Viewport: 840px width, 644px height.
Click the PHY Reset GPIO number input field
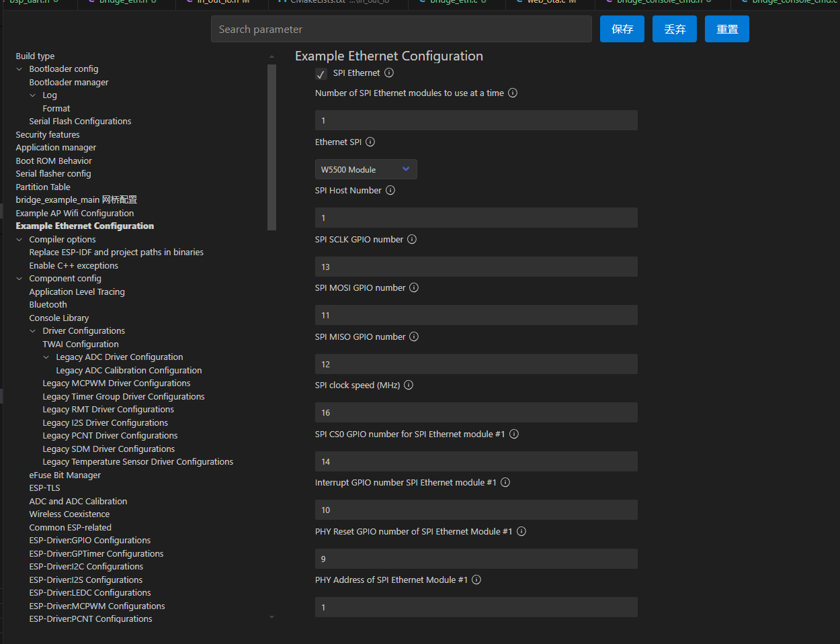[x=476, y=559]
